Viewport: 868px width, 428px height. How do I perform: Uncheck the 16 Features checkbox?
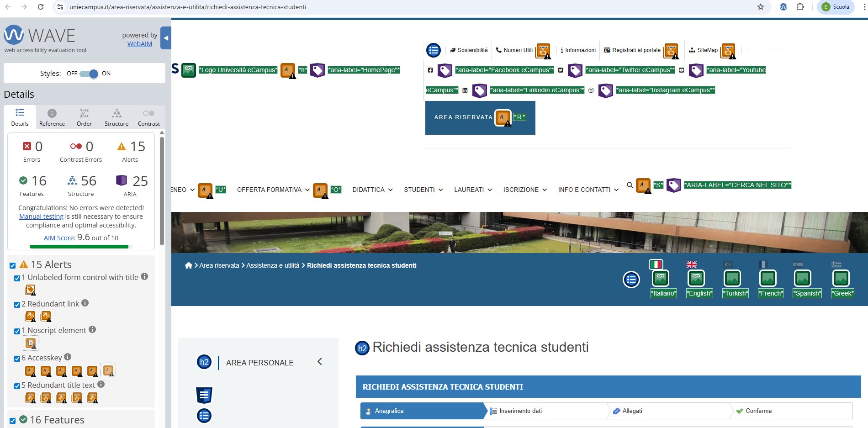point(13,421)
